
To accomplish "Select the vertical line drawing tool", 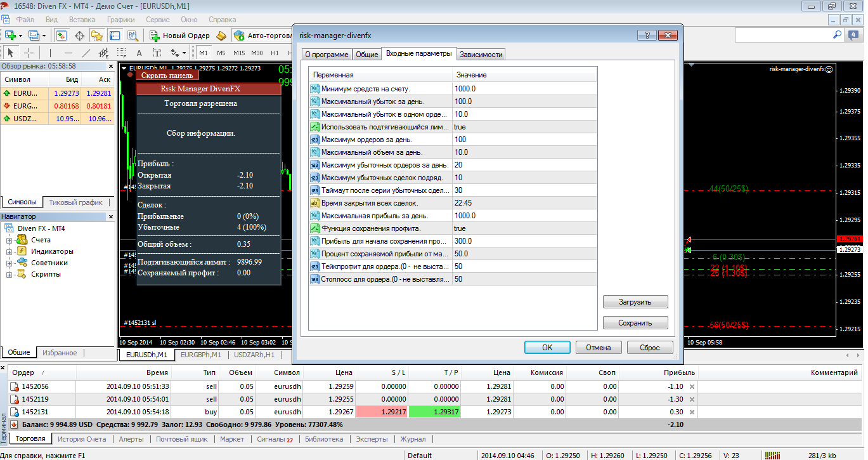I will [51, 53].
